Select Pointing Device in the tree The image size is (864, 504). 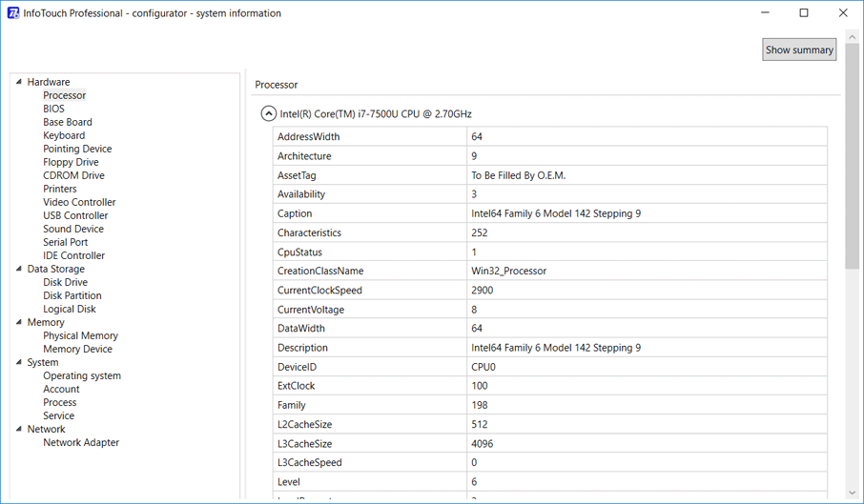(77, 149)
